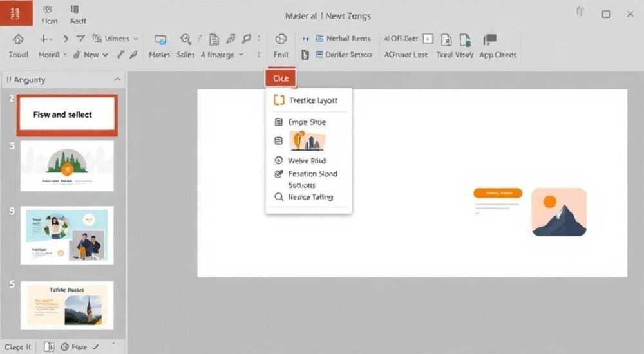Click the square box icon beside Al Ofi-Geer
The image size is (644, 354).
[428, 39]
